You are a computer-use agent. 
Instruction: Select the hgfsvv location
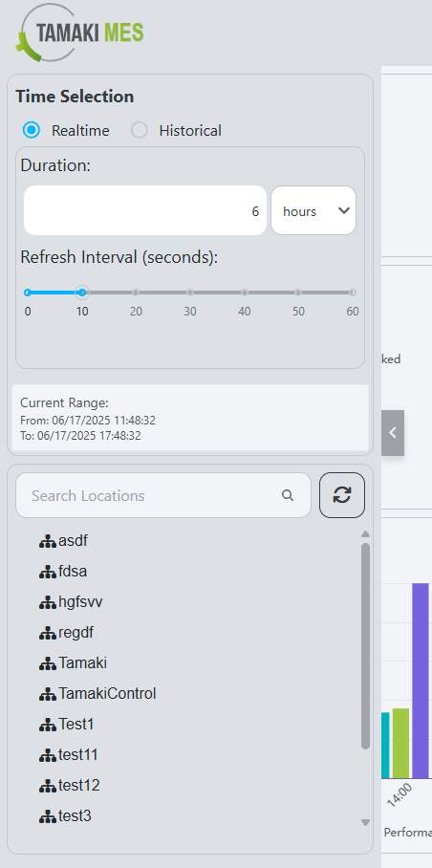(x=80, y=601)
